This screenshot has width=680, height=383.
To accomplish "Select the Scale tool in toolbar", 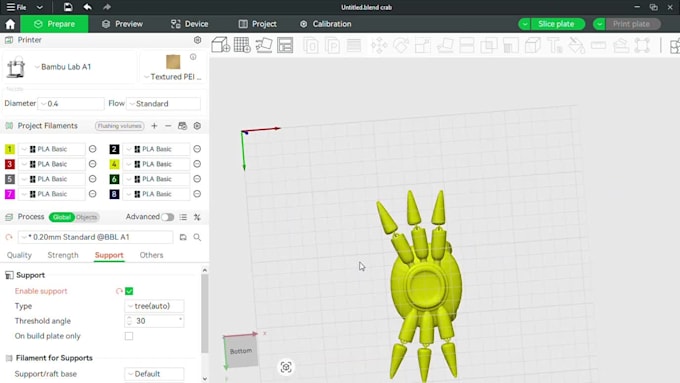I will coord(423,45).
